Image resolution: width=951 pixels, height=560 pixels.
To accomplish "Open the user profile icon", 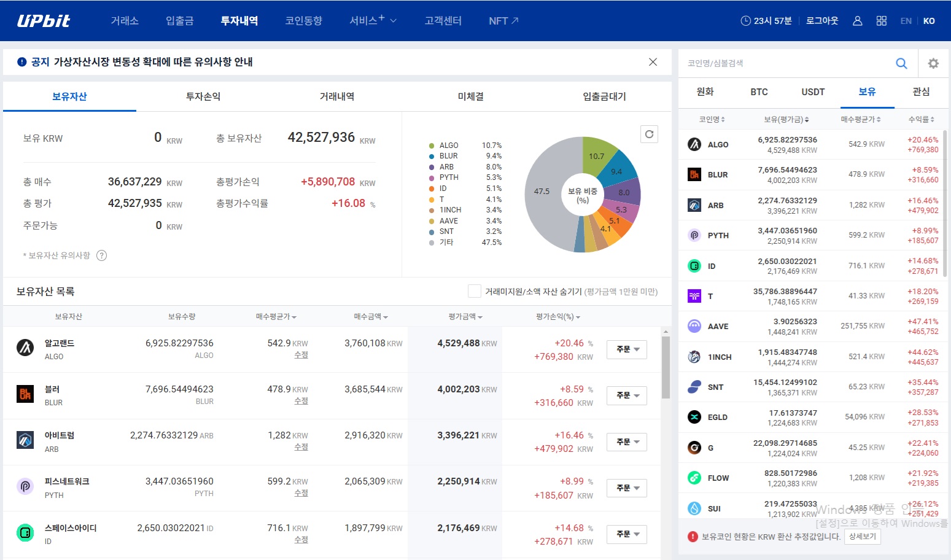I will (858, 21).
